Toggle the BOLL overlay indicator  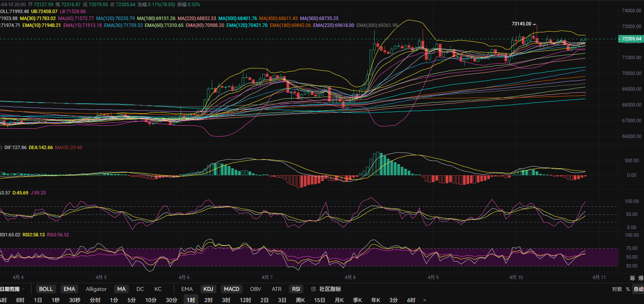[46, 289]
